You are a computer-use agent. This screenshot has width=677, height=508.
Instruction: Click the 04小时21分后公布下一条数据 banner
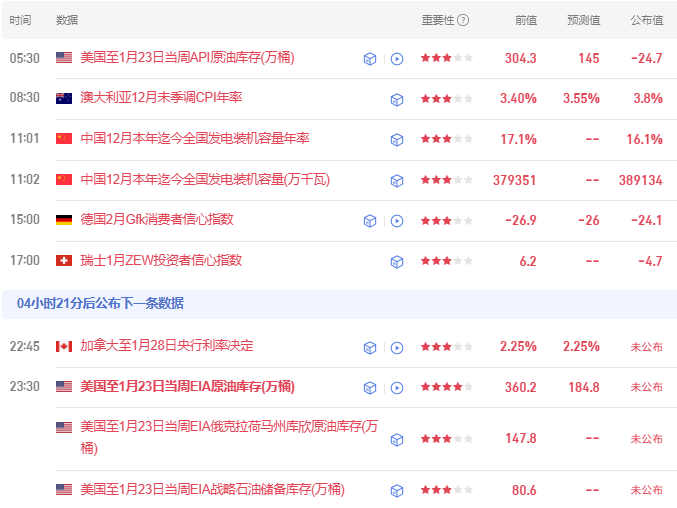pos(339,304)
